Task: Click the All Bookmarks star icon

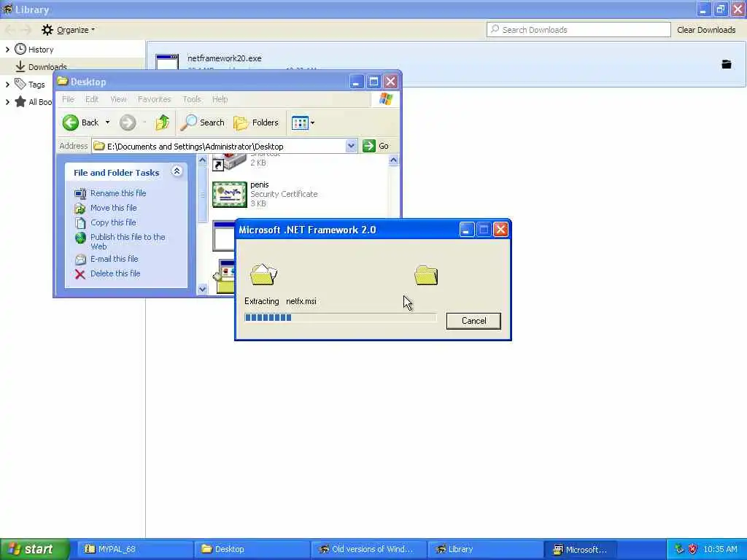Action: [20, 101]
